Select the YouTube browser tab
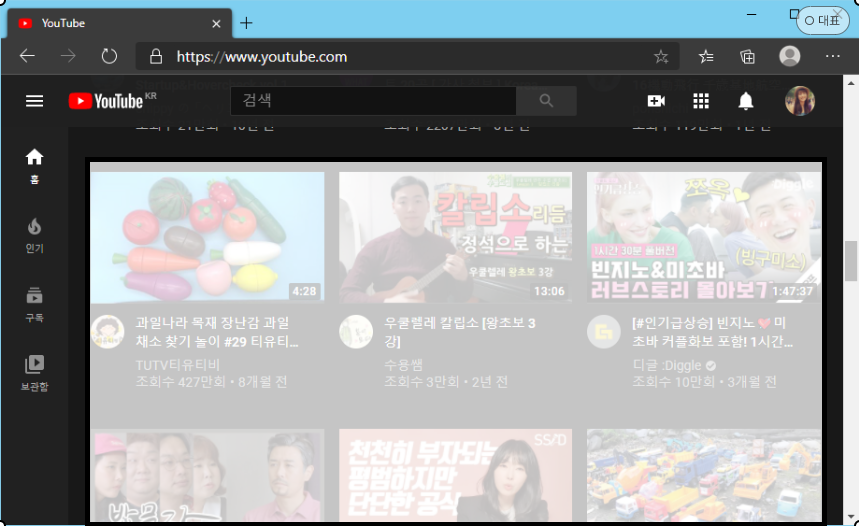The image size is (859, 526). point(119,24)
